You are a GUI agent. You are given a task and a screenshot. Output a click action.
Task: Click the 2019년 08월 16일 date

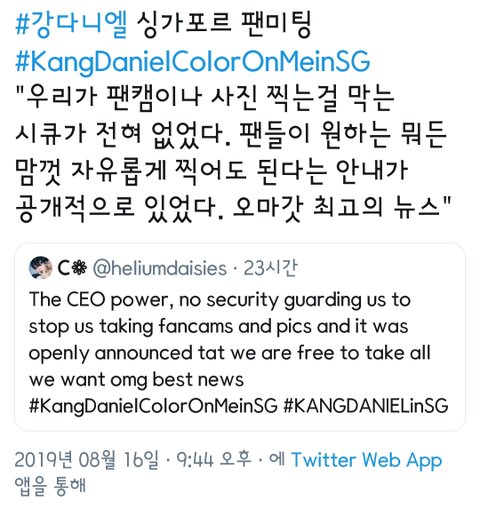tap(86, 460)
